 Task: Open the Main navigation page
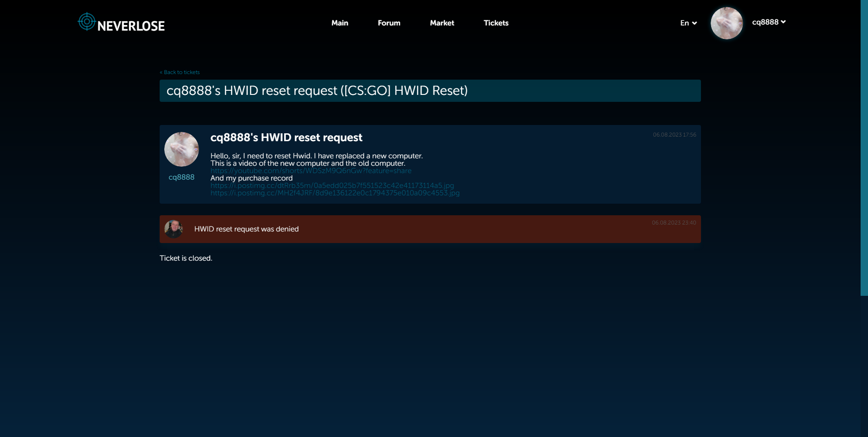[340, 23]
